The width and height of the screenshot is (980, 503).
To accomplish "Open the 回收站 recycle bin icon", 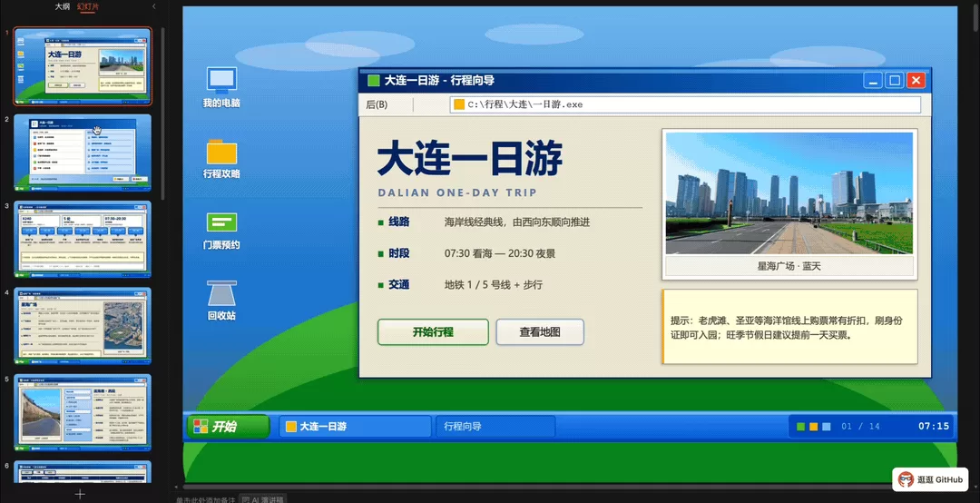I will pyautogui.click(x=221, y=301).
